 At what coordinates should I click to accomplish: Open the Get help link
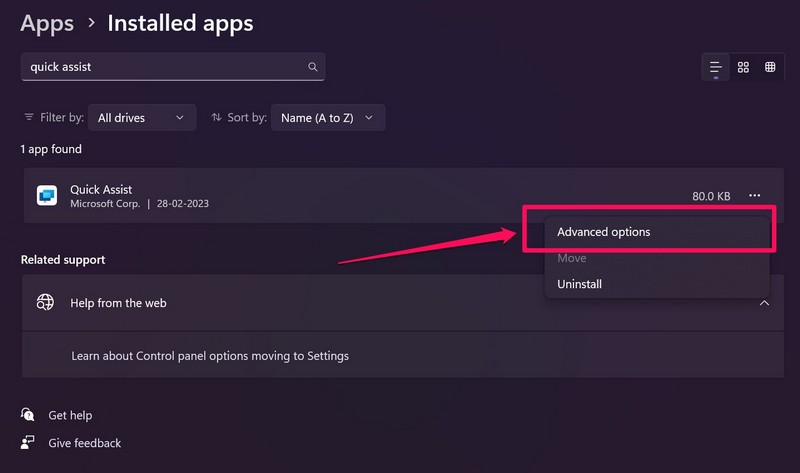point(70,415)
